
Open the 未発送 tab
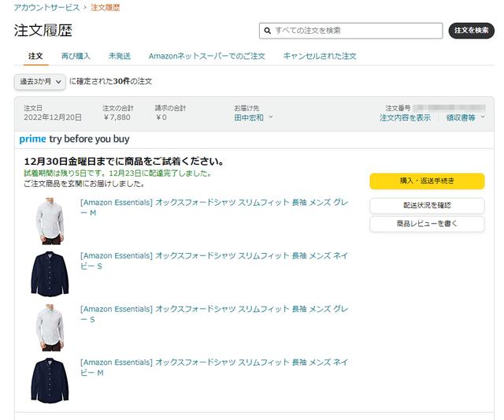pyautogui.click(x=119, y=56)
